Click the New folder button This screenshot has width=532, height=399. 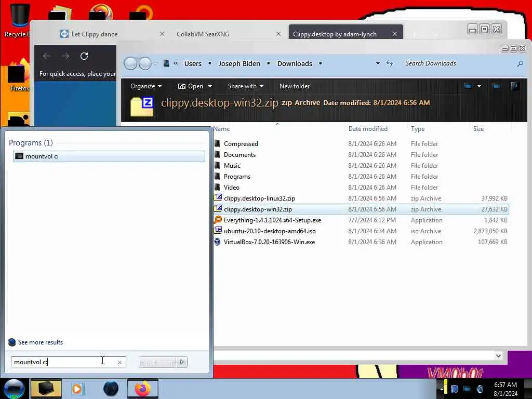[x=295, y=86]
